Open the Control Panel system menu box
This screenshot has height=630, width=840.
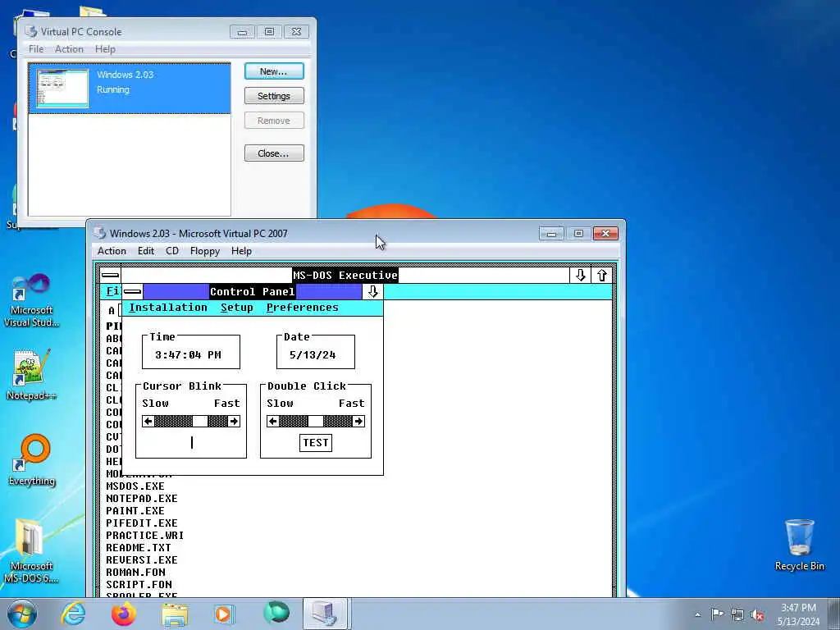[x=132, y=291]
